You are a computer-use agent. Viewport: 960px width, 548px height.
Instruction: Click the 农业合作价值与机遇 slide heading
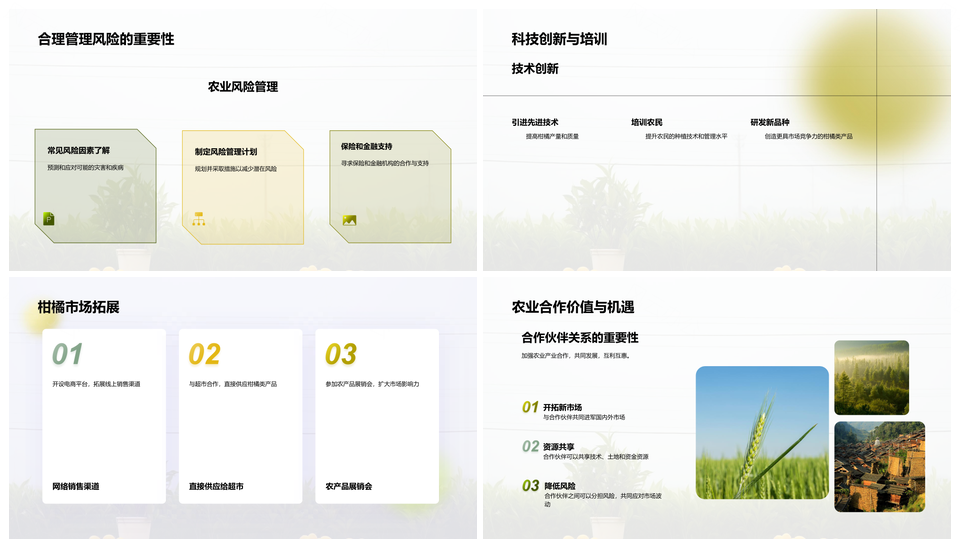click(x=572, y=307)
